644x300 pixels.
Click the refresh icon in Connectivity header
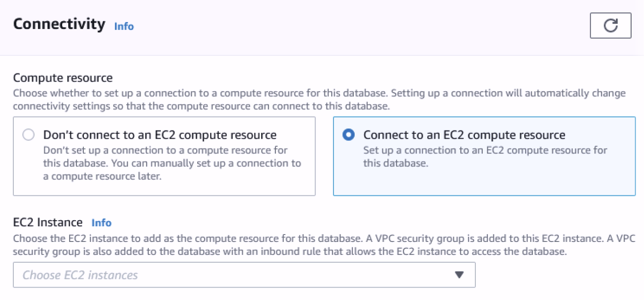(x=610, y=26)
